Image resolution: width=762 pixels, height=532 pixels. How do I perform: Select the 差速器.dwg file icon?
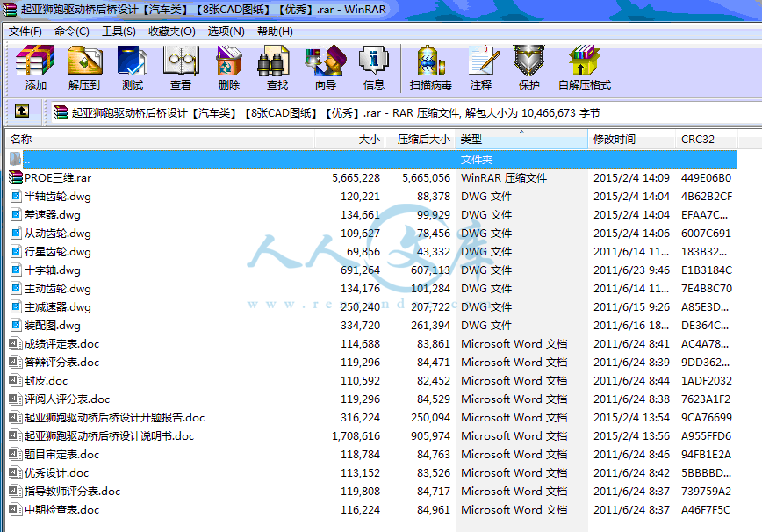(16, 215)
